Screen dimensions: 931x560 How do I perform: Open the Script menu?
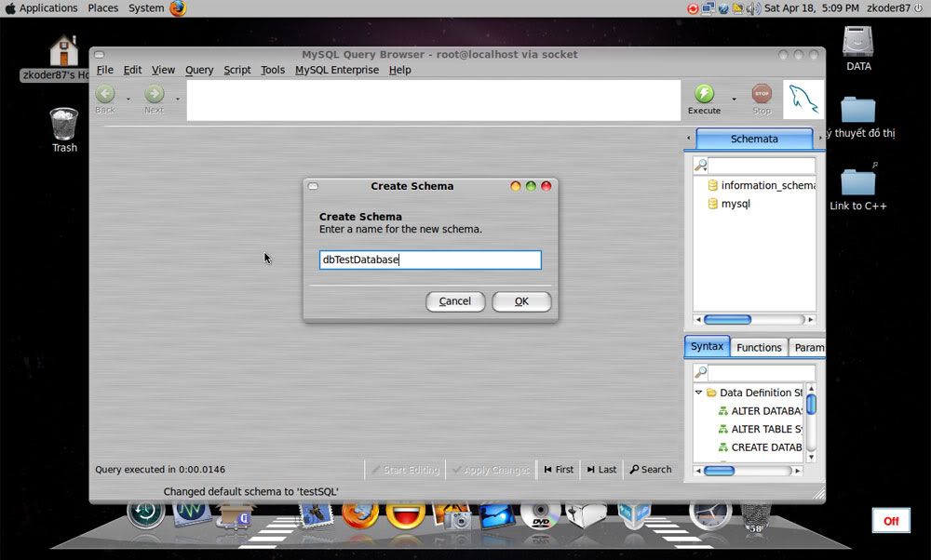pos(236,70)
